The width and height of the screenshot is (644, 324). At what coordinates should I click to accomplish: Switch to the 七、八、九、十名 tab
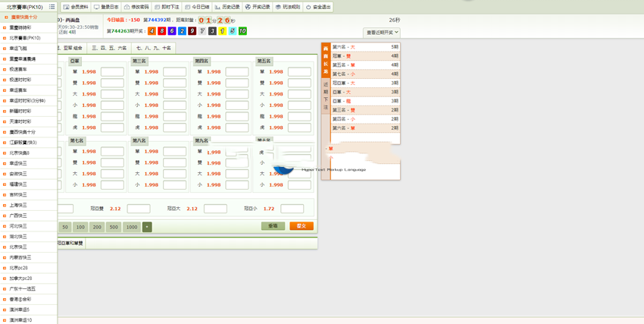(x=153, y=48)
